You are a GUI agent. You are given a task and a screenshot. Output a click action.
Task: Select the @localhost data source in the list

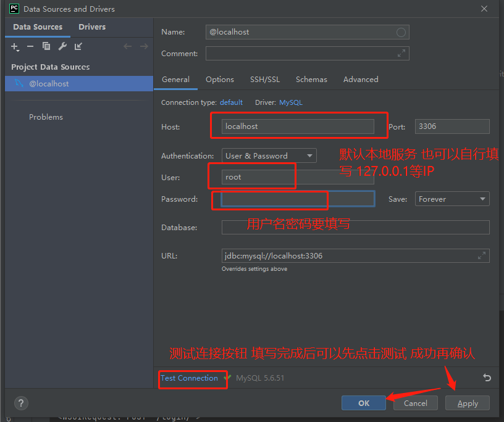pos(79,83)
